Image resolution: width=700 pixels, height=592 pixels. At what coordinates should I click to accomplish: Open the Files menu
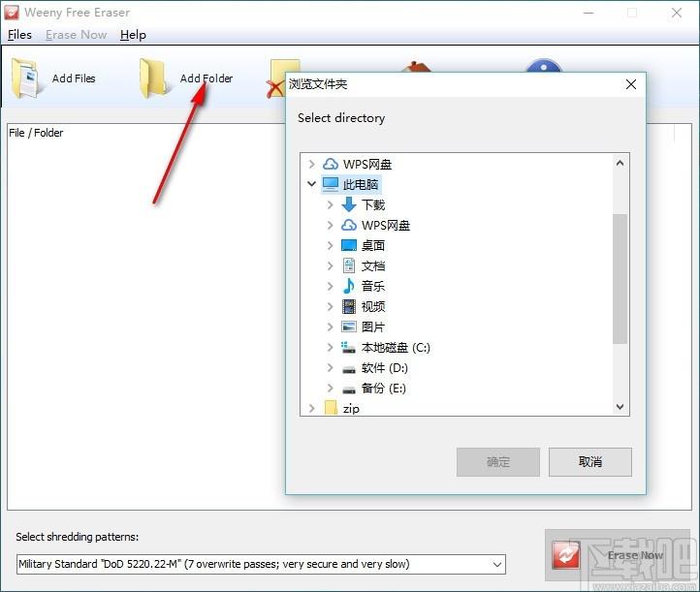click(19, 35)
